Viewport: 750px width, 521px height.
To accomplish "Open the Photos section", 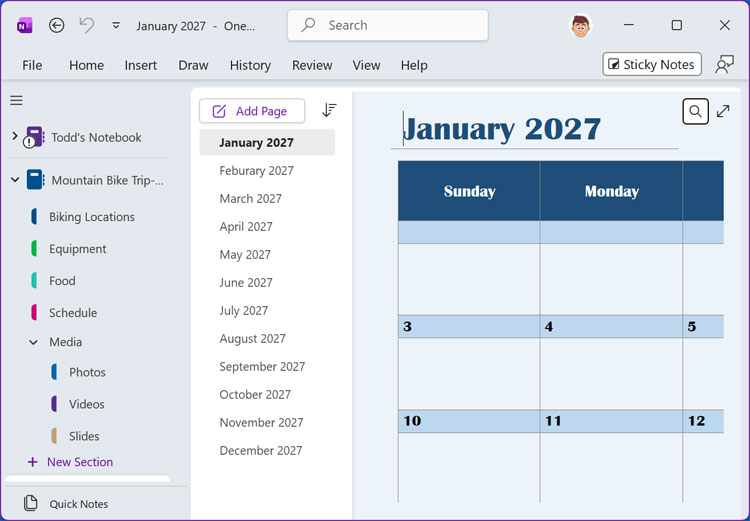I will pos(87,372).
